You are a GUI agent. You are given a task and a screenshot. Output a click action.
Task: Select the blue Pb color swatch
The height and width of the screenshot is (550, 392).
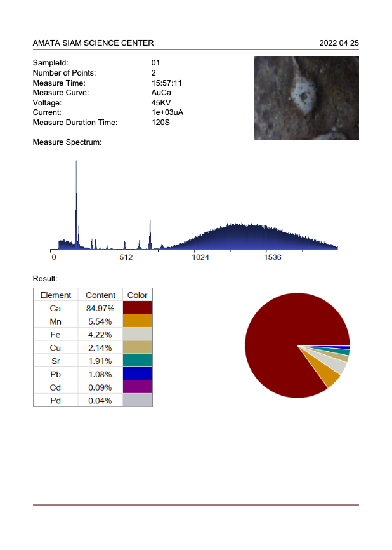click(x=138, y=374)
